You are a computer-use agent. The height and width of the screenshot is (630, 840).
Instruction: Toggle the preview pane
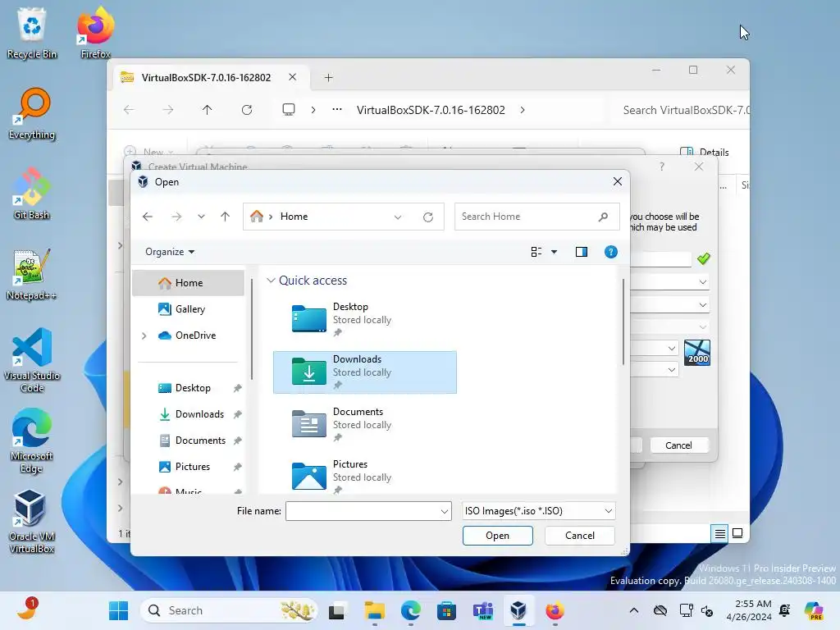(x=582, y=252)
